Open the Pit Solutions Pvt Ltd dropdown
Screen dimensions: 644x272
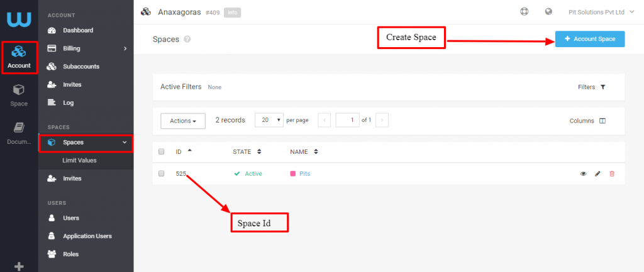[x=602, y=12]
